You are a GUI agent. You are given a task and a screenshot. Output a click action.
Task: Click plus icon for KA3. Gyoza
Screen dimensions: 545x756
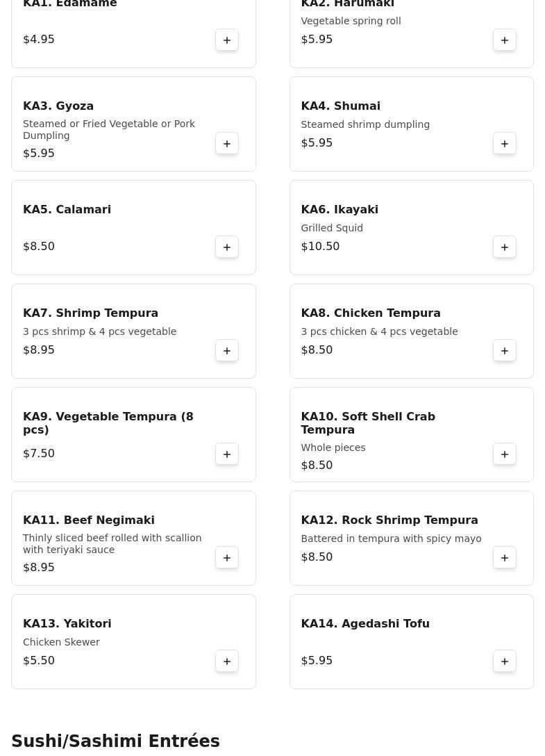[227, 144]
